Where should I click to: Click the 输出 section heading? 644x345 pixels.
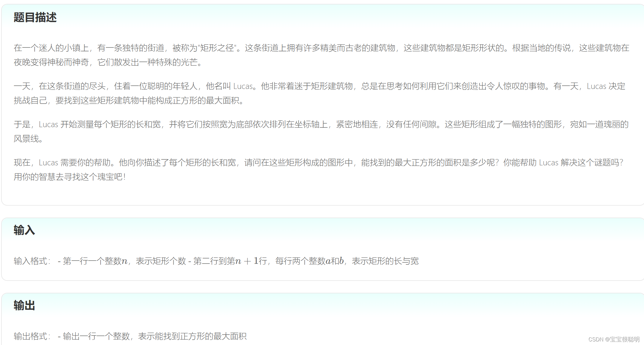point(24,305)
